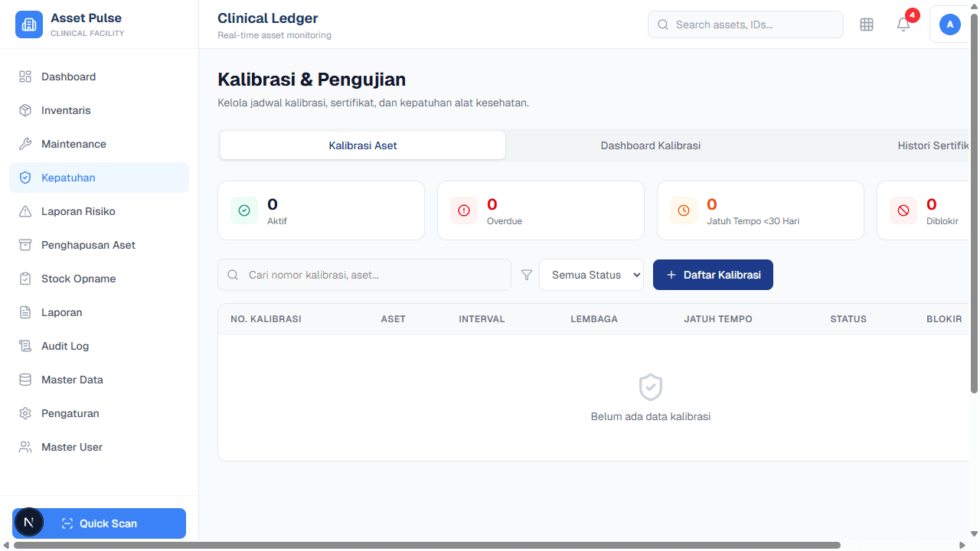Click the filter funnel icon
Viewport: 980px width, 551px height.
click(527, 275)
